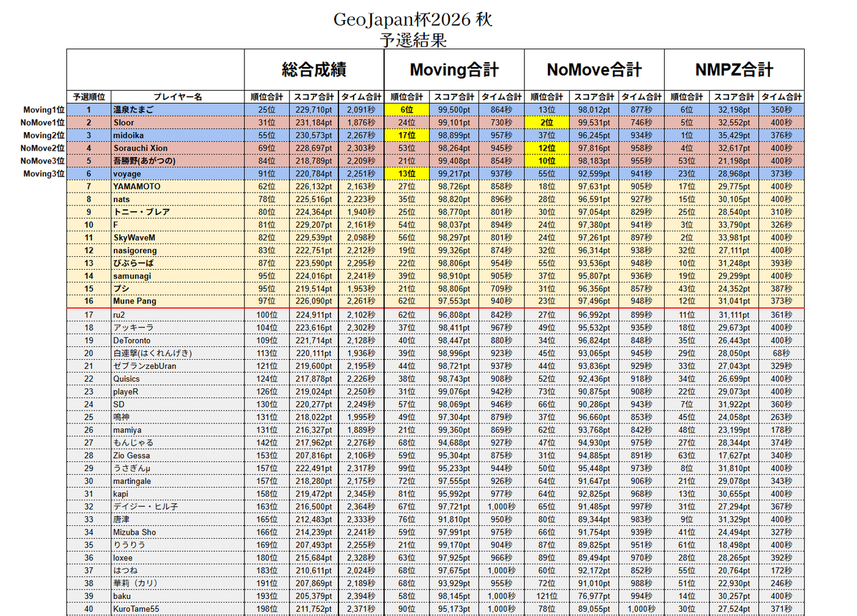Click total score '229,710pt' for 温泉たまご

(x=314, y=110)
